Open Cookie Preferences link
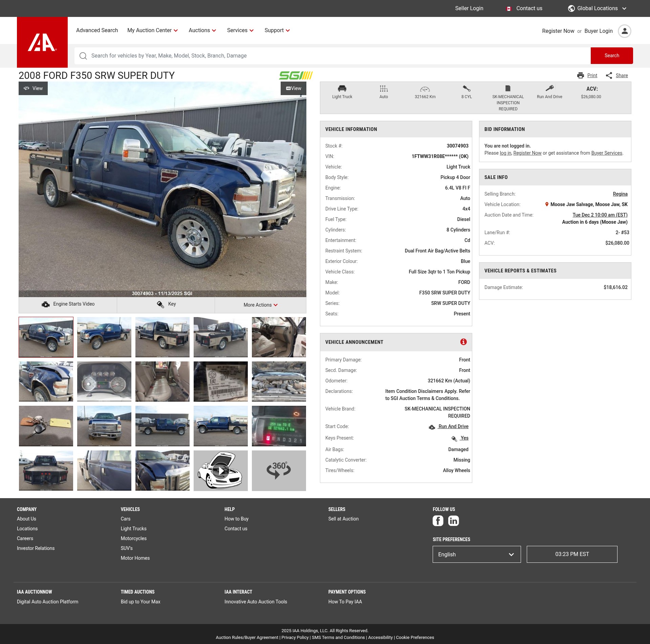The image size is (650, 644). 415,638
